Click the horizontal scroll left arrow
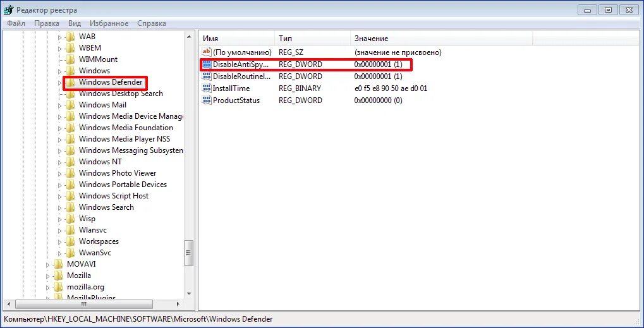The width and height of the screenshot is (644, 328). [x=10, y=304]
